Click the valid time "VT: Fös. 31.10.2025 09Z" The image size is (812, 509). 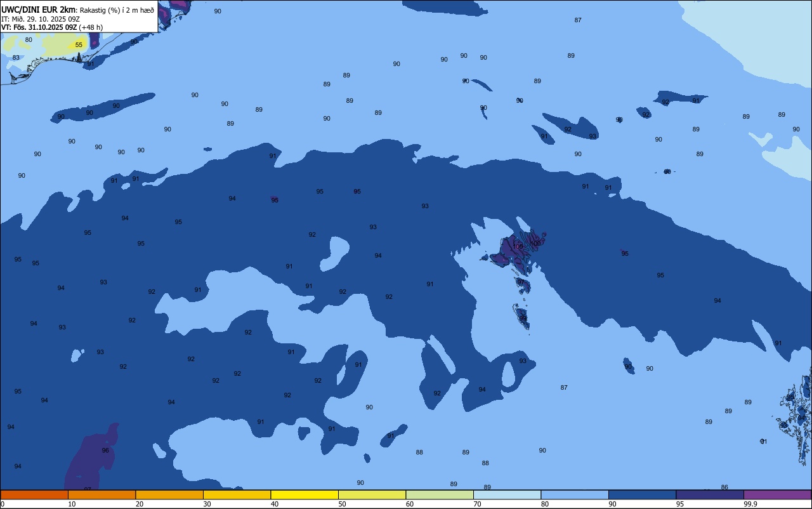tap(39, 27)
